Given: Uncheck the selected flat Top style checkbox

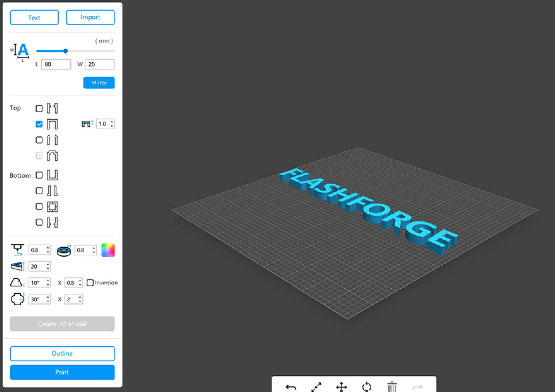Looking at the screenshot, I should pos(39,124).
